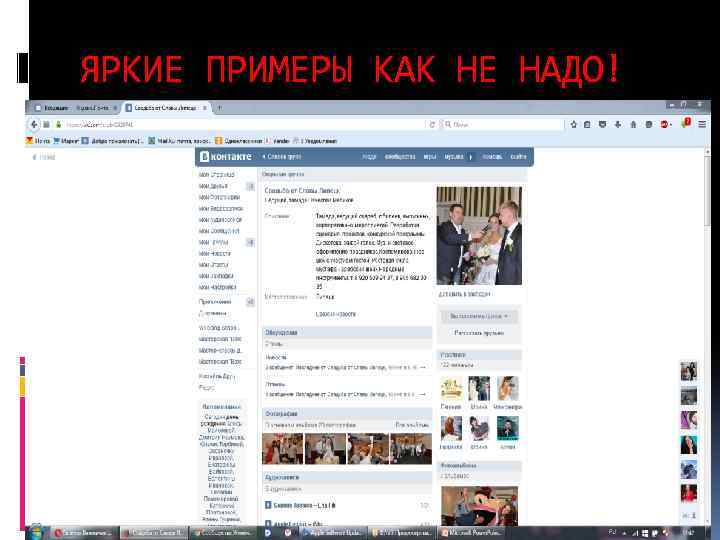The height and width of the screenshot is (540, 720).
Task: Open Мои Аудиозаписи in left sidebar
Action: coord(220,219)
